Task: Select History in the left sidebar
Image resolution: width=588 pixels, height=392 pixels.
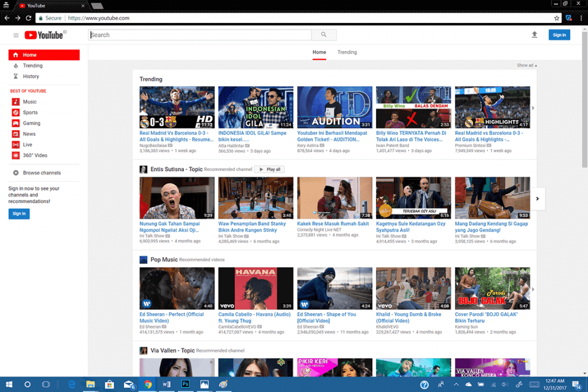Action: pyautogui.click(x=30, y=76)
